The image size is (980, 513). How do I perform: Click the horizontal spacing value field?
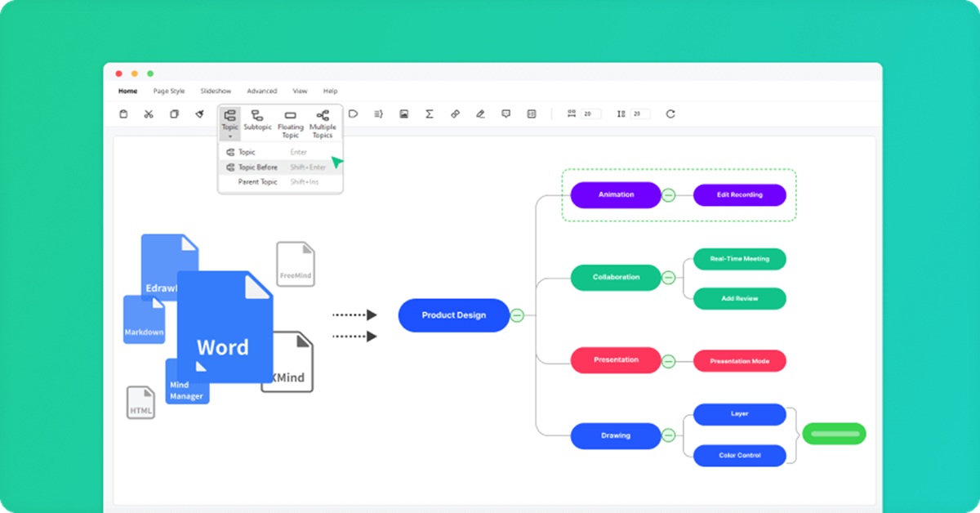(591, 114)
